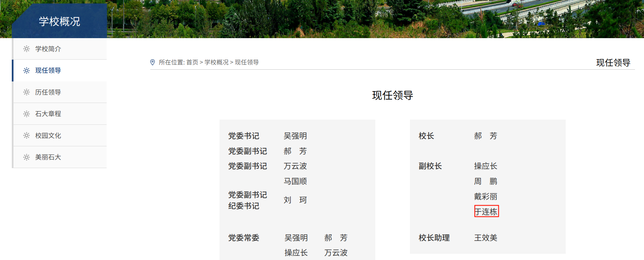Click the gear icon beside 现任领导
This screenshot has width=644, height=260.
tap(26, 70)
